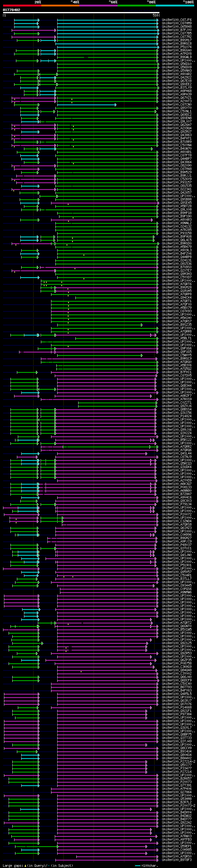Select the UniRef100_Q42922 label
This screenshot has height=868, width=197.
point(177,78)
